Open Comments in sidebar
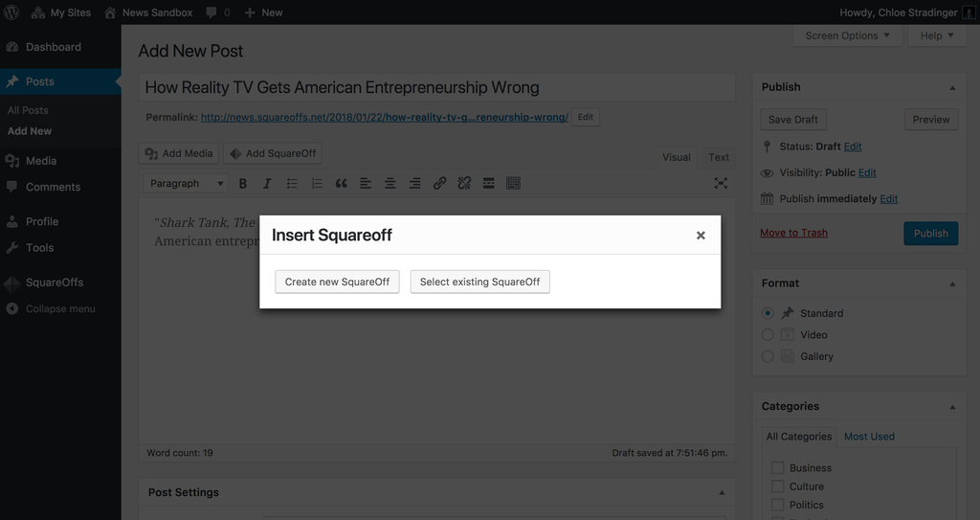 pos(60,187)
